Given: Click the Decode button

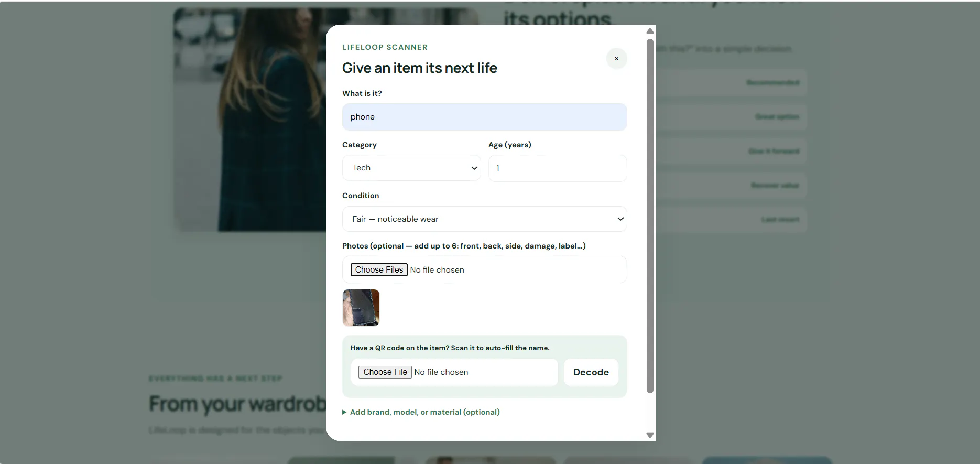Looking at the screenshot, I should 591,372.
